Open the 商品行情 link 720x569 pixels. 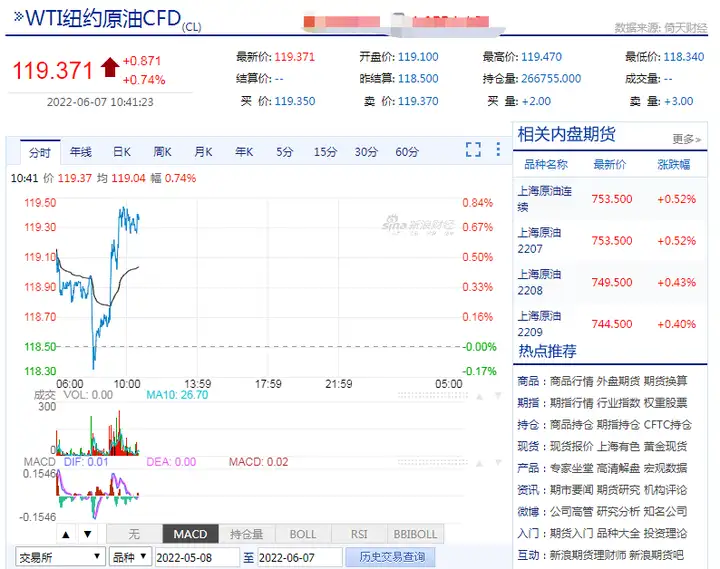tap(572, 381)
